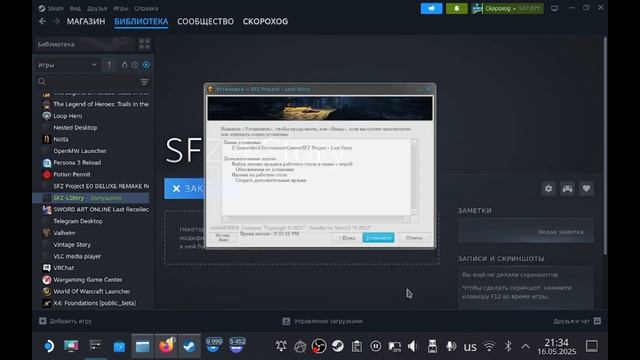This screenshot has height=360, width=640.
Task: Toggle the recent clock filter icon
Action: 135,65
